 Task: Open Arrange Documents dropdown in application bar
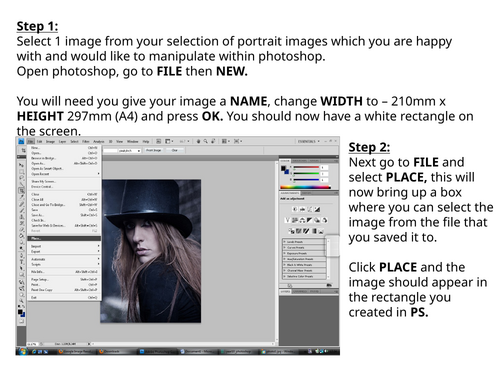[x=225, y=141]
